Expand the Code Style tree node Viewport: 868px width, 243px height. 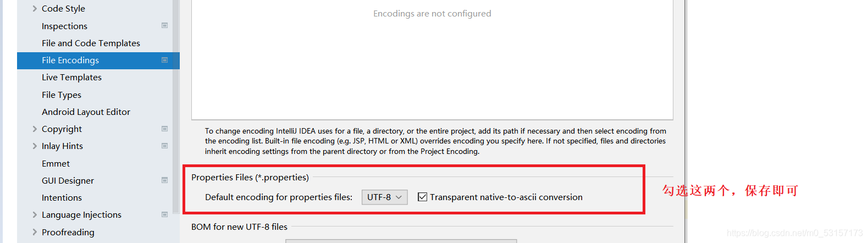click(35, 8)
